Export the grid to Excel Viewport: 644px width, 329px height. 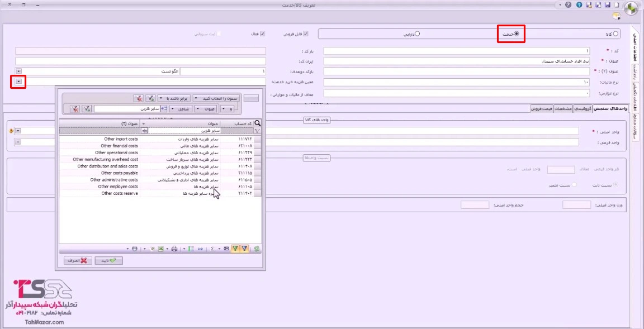pyautogui.click(x=160, y=249)
